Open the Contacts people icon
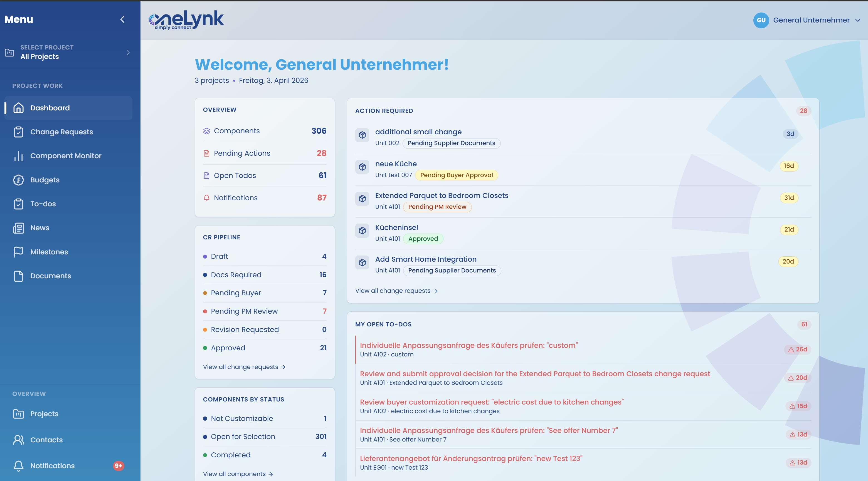The width and height of the screenshot is (868, 481). [x=19, y=440]
